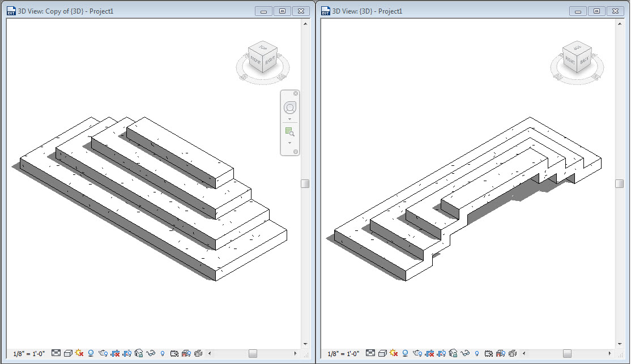The width and height of the screenshot is (631, 364).
Task: Toggle Crop View in Copy of {3D} view
Action: (x=115, y=353)
